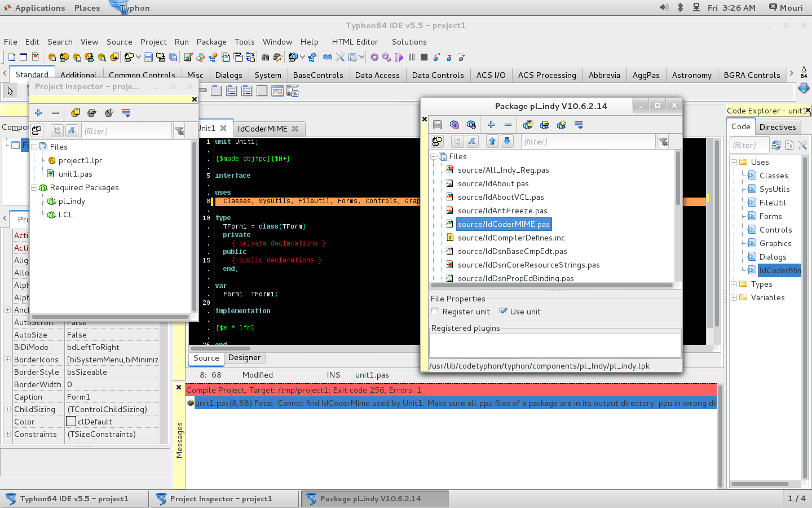Click the Bluetooth icon in top panel
The width and height of the screenshot is (812, 508).
click(680, 7)
